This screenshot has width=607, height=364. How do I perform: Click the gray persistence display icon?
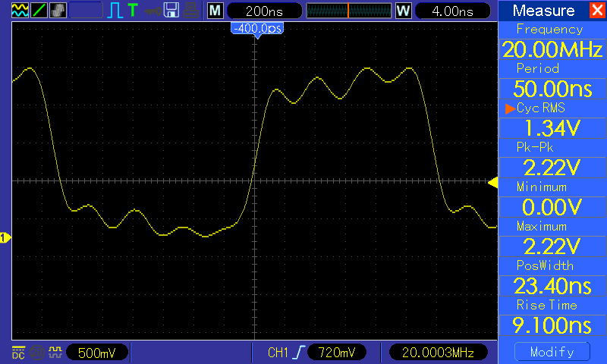[58, 10]
